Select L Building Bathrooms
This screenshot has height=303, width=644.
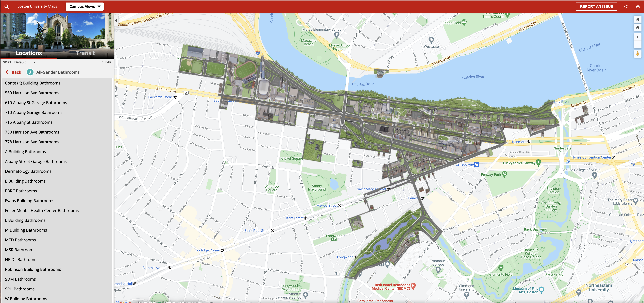pos(57,220)
